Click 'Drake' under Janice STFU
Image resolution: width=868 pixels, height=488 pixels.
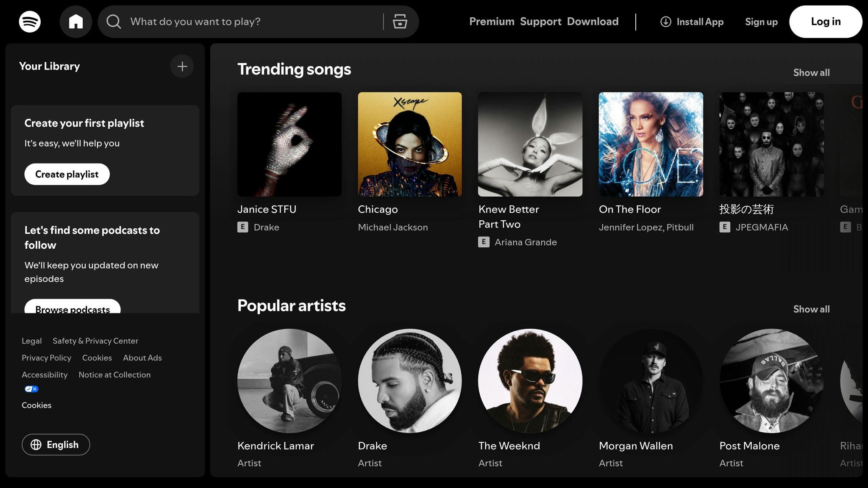pyautogui.click(x=266, y=227)
